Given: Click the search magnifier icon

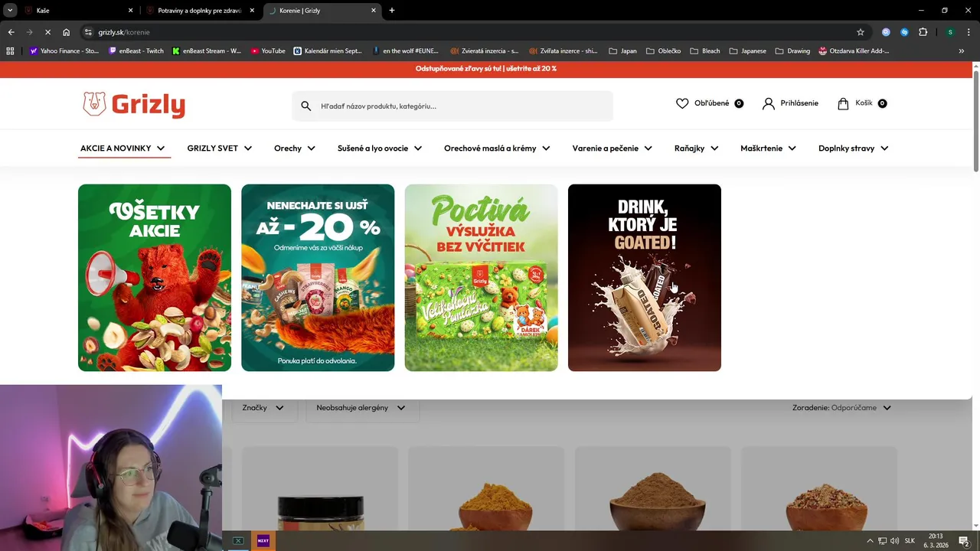Looking at the screenshot, I should 306,106.
